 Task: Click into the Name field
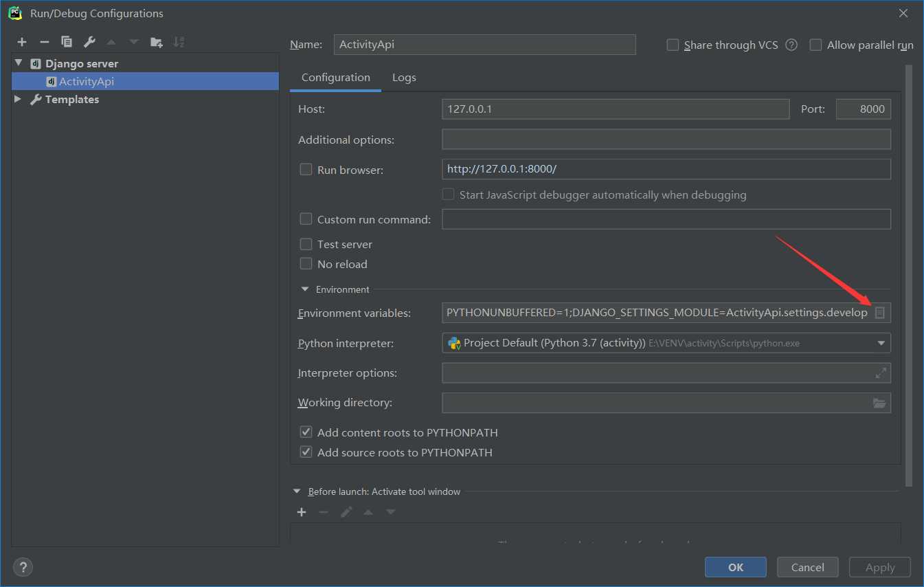(x=485, y=45)
